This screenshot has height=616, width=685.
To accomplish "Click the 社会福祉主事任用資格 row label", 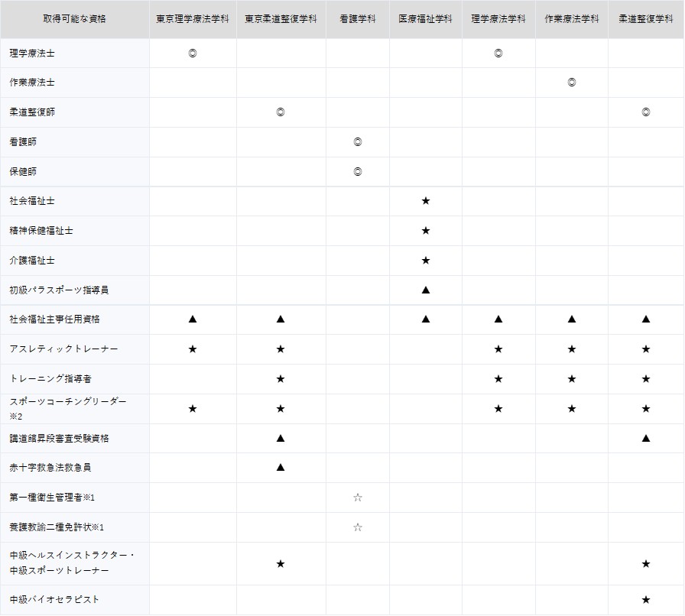I will coord(54,319).
